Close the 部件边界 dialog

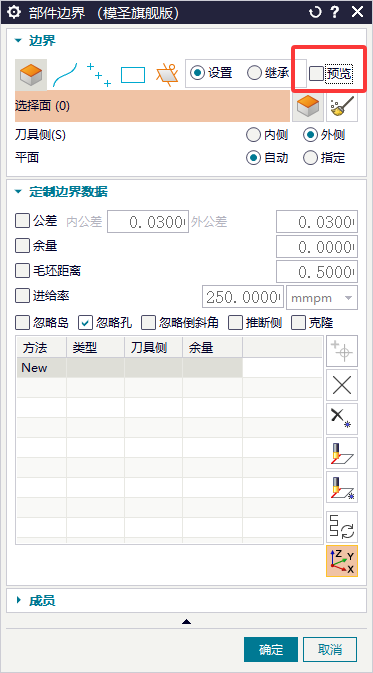(x=358, y=12)
